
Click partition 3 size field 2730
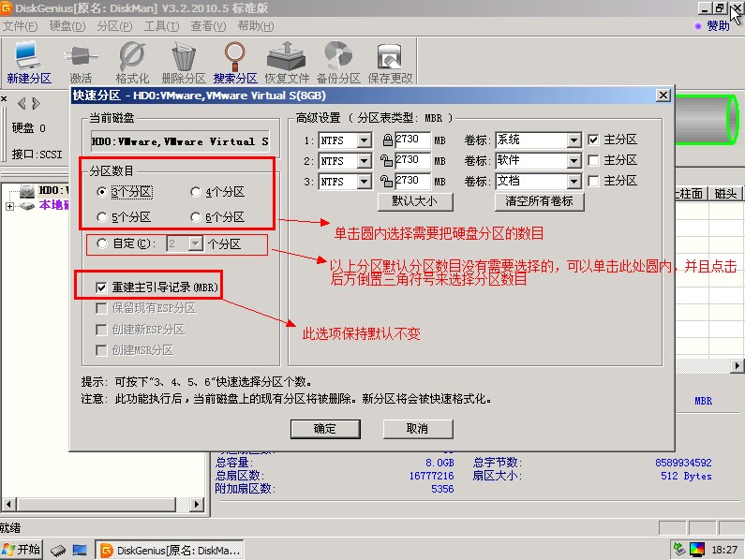click(x=412, y=181)
